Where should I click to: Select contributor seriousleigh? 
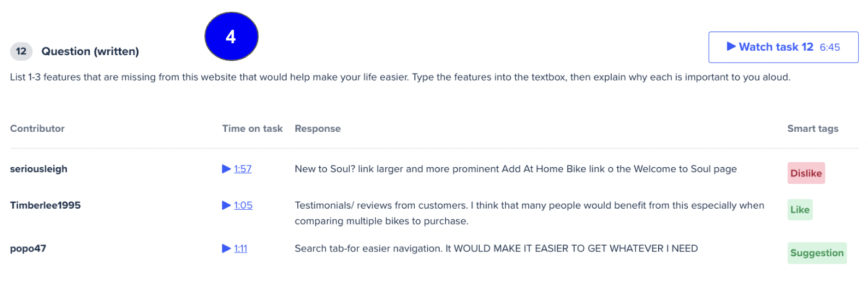point(38,168)
